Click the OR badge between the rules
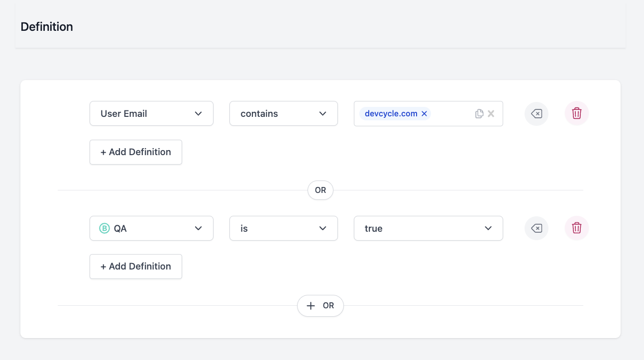The height and width of the screenshot is (360, 644). coord(321,190)
